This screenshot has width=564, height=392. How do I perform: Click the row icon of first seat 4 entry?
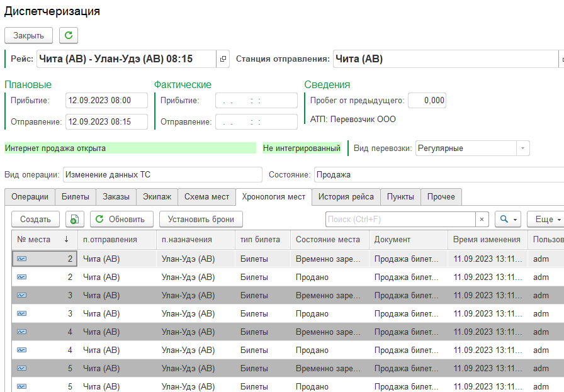pos(22,332)
